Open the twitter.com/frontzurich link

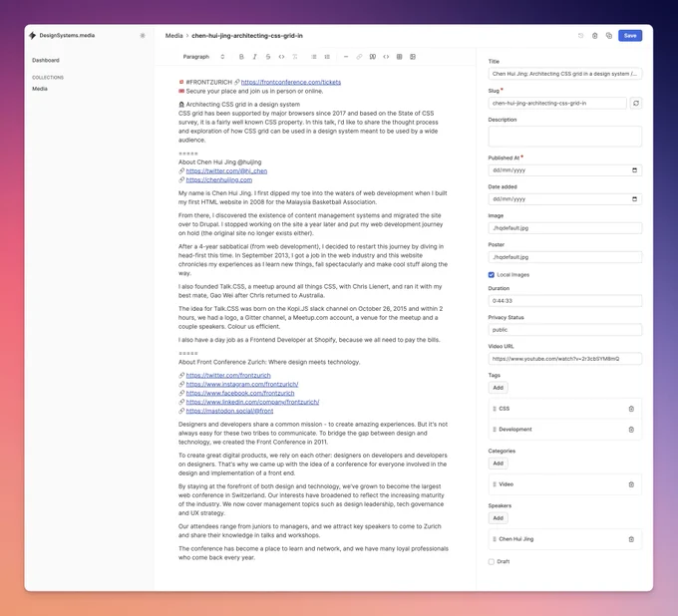(x=228, y=375)
